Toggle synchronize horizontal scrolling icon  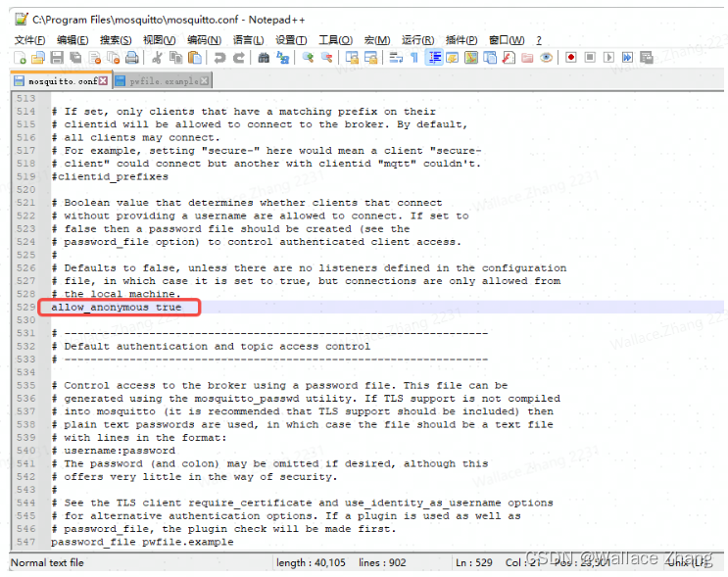[370, 58]
